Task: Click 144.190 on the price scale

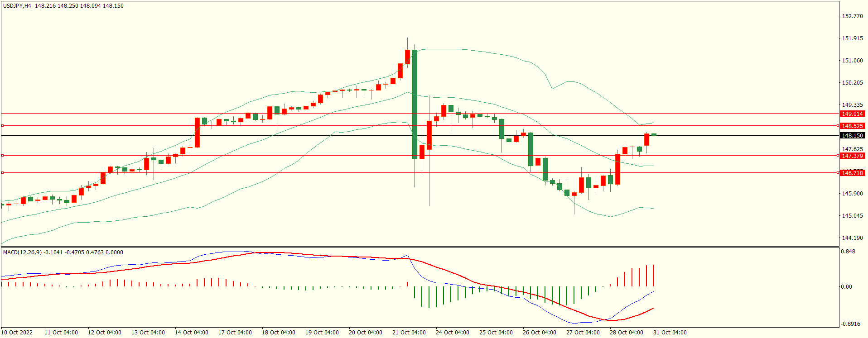Action: 852,238
